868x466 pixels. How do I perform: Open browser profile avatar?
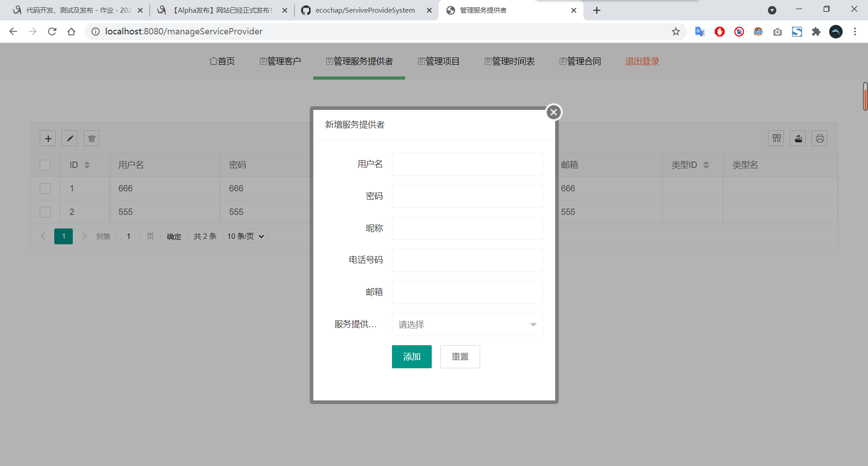pyautogui.click(x=836, y=31)
